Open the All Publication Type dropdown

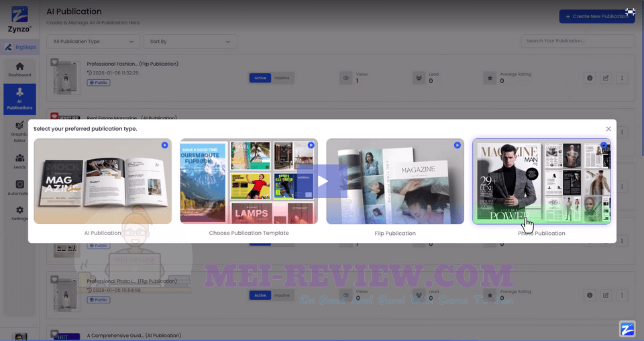click(93, 42)
